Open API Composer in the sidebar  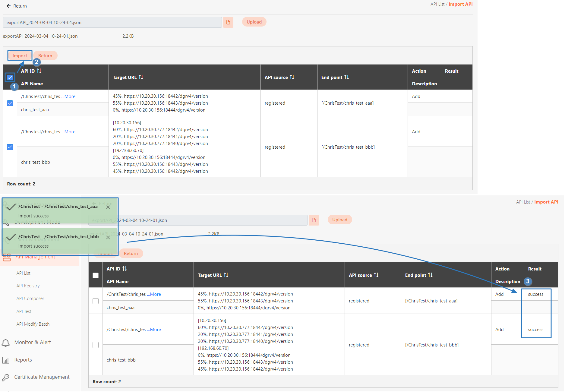pos(30,299)
